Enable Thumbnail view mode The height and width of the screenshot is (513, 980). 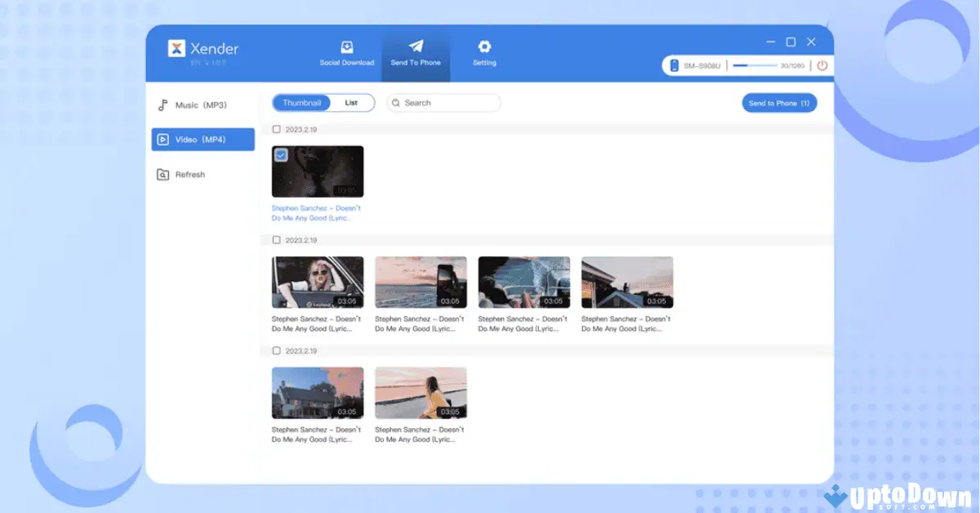click(x=301, y=102)
